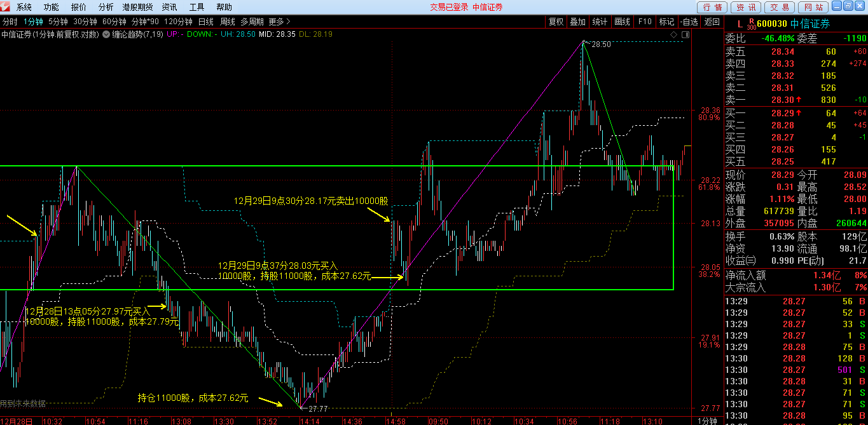Expand indicator dropdown beside 缠论趋势

pos(107,34)
